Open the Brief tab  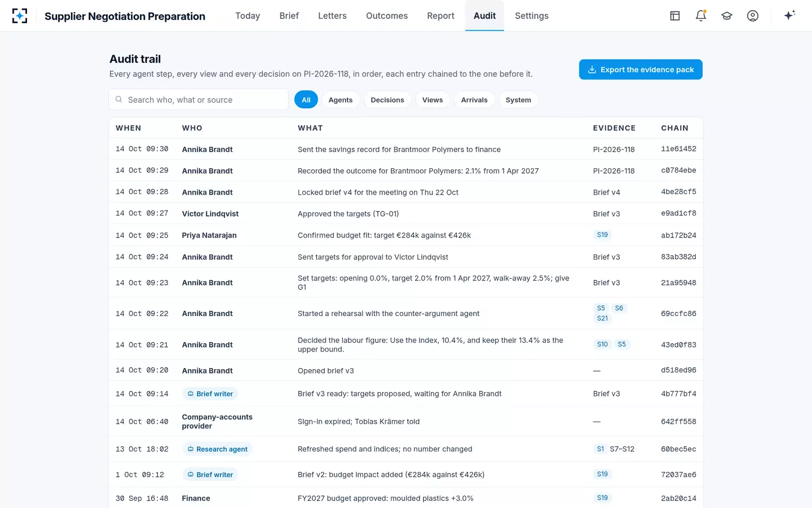click(x=289, y=16)
